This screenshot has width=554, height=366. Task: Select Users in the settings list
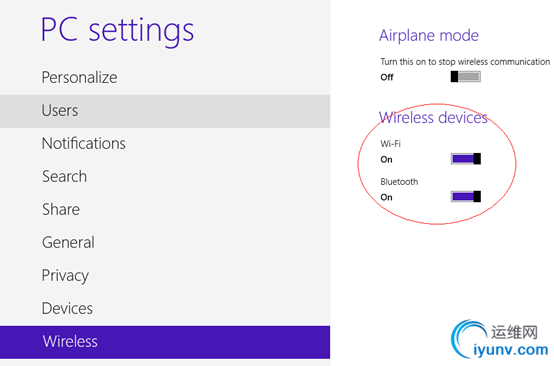point(165,111)
